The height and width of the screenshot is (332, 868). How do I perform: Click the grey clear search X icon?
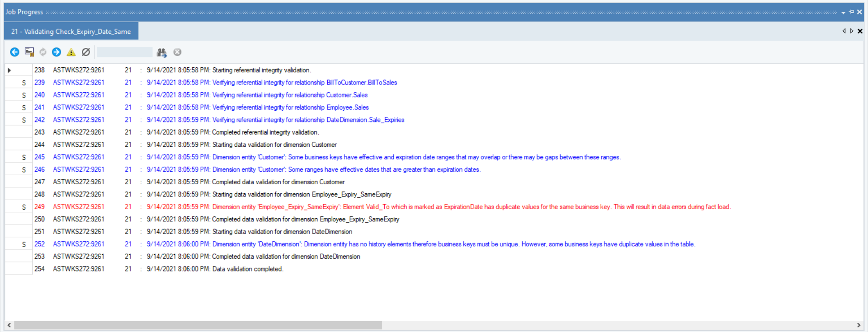(x=177, y=52)
